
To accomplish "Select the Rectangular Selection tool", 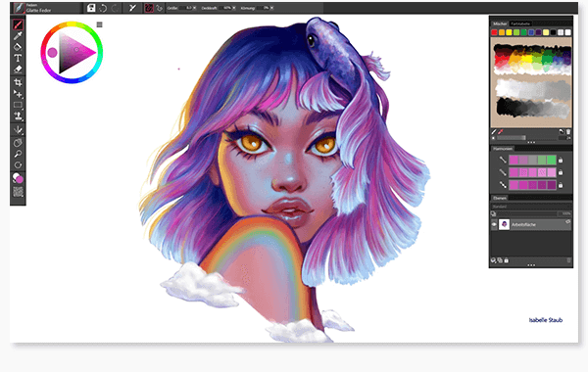I will [x=18, y=105].
